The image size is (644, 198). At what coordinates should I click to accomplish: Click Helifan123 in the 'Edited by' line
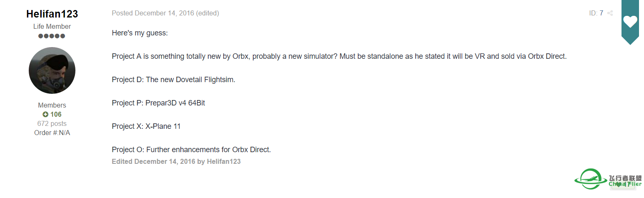pyautogui.click(x=224, y=161)
